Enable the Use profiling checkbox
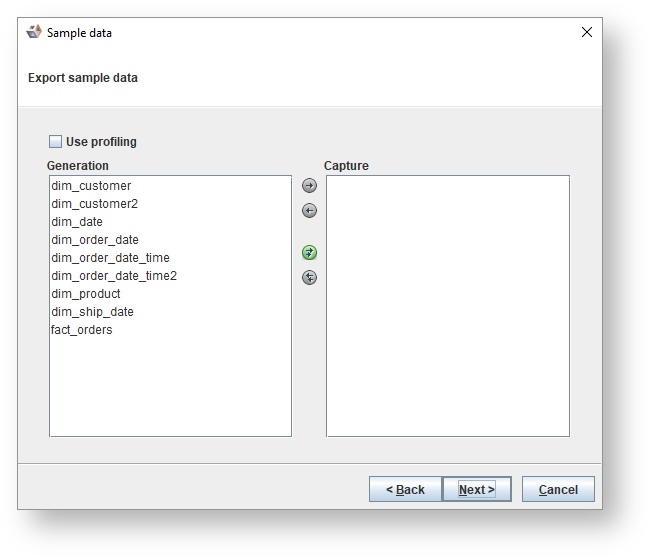651x558 pixels. coord(56,142)
